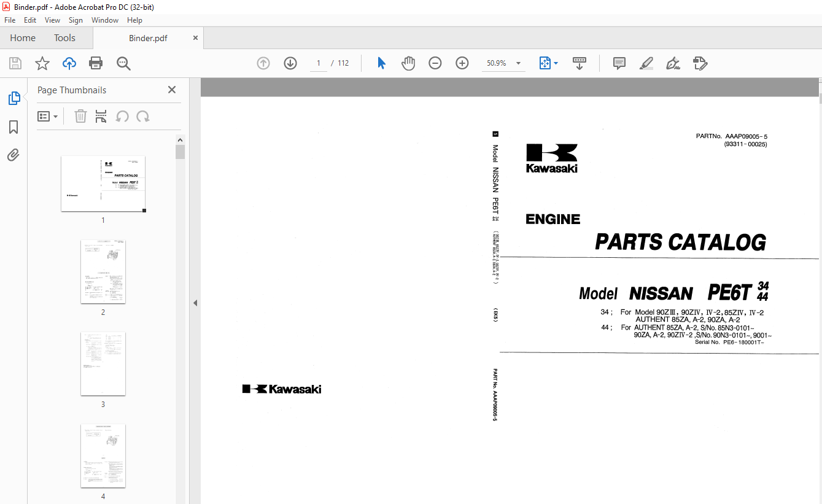This screenshot has width=822, height=504.
Task: Open the Sign document pen icon
Action: (673, 63)
